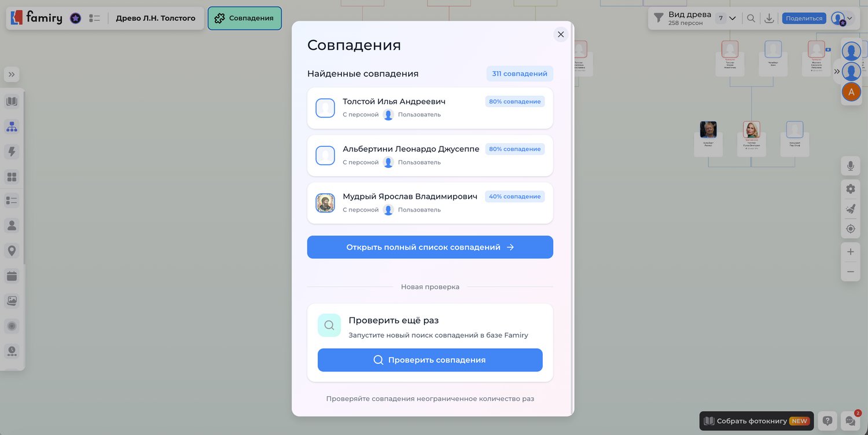Toggle the Совпадения button in top bar
The height and width of the screenshot is (435, 868).
245,19
